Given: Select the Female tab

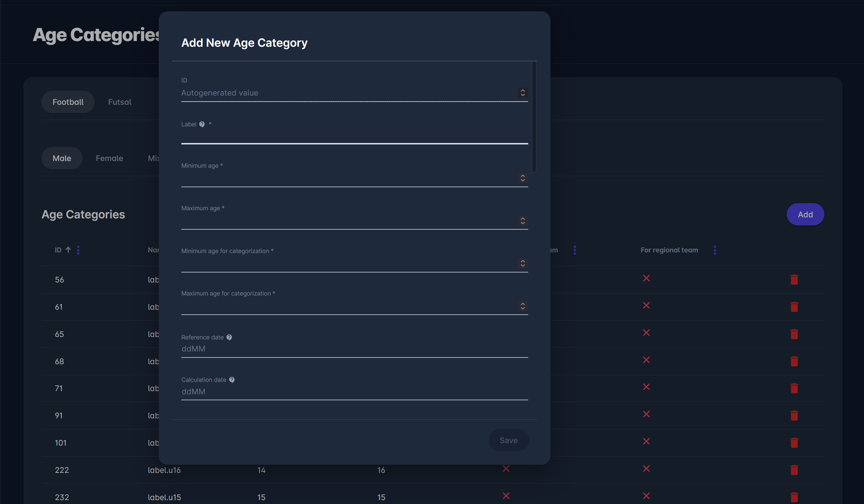Looking at the screenshot, I should [x=109, y=158].
